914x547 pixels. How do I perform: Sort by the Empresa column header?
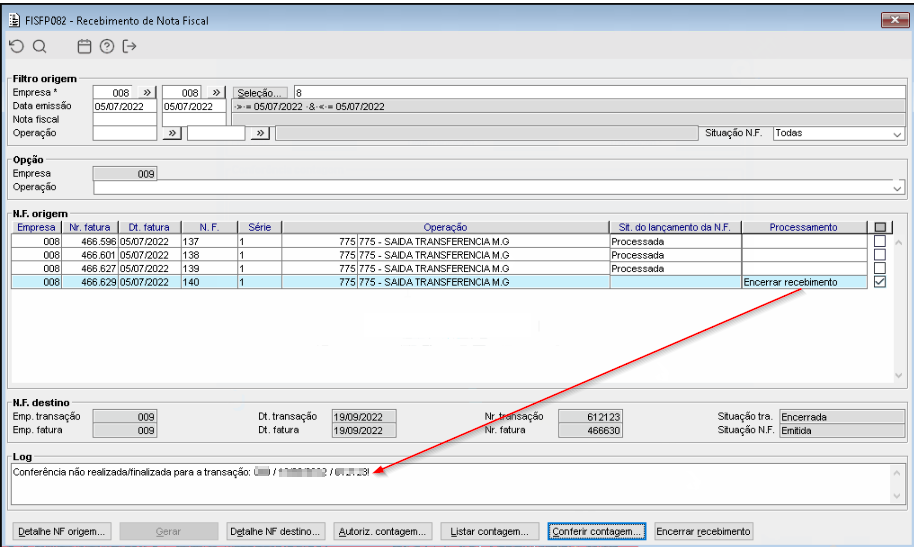point(36,227)
